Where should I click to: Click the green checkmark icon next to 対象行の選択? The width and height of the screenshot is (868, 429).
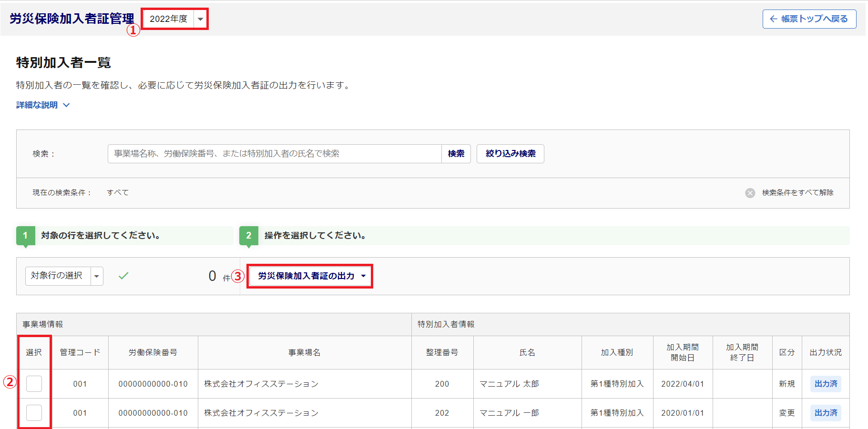click(x=123, y=276)
